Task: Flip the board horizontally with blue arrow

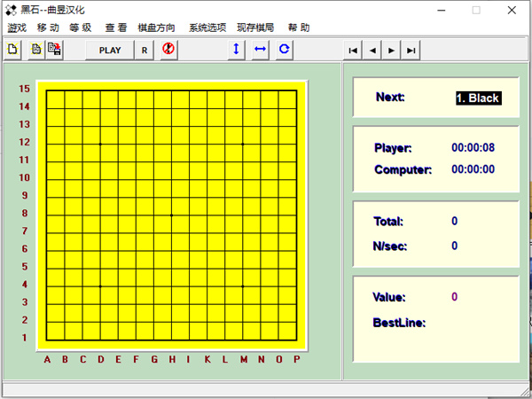Action: click(260, 50)
